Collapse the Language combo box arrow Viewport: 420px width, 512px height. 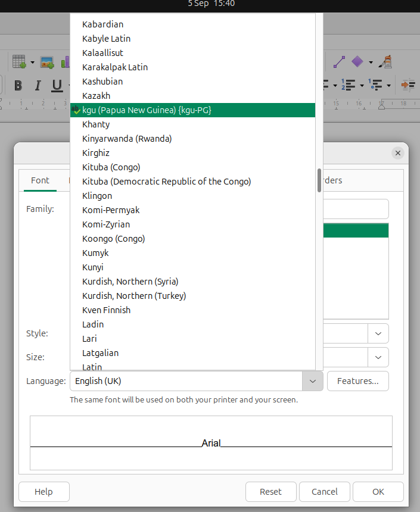[312, 381]
